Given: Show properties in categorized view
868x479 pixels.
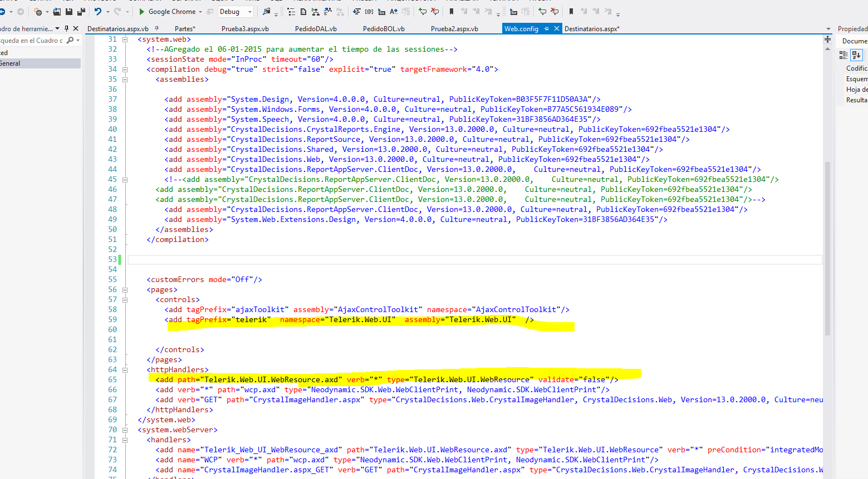Looking at the screenshot, I should click(x=844, y=55).
